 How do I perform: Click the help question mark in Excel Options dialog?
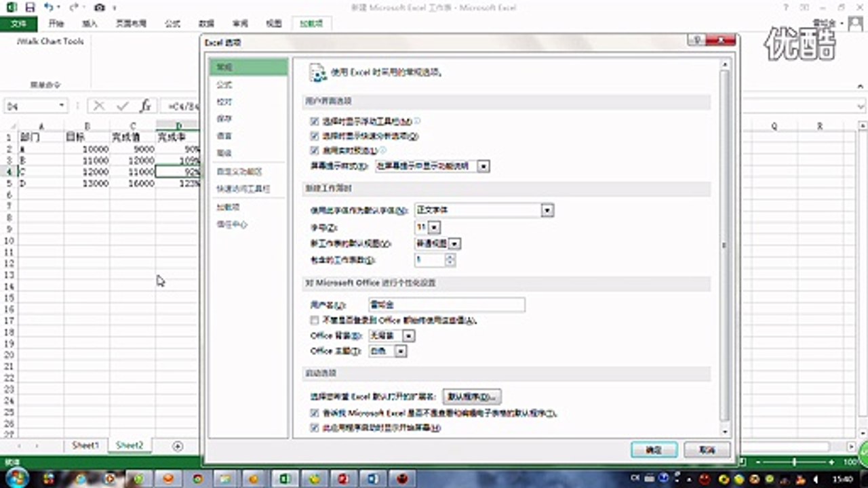[x=696, y=41]
